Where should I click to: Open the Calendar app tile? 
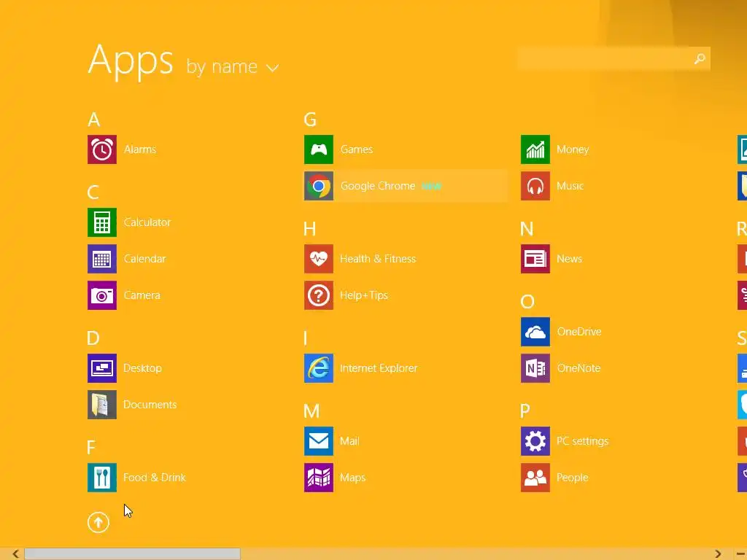pos(102,259)
